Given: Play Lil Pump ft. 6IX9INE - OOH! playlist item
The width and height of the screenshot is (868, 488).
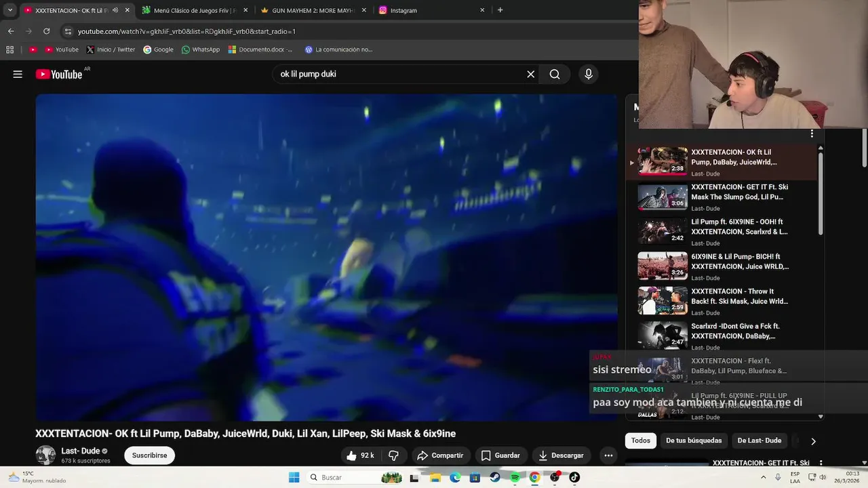Looking at the screenshot, I should coord(721,232).
